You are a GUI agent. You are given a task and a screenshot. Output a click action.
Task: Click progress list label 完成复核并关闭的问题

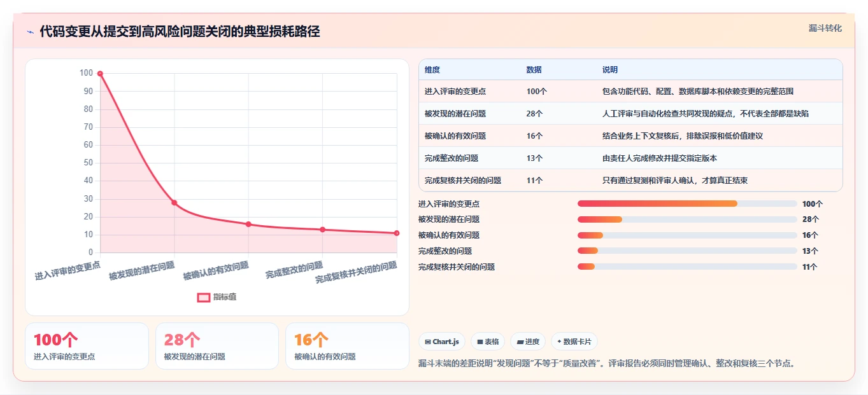[x=457, y=267]
